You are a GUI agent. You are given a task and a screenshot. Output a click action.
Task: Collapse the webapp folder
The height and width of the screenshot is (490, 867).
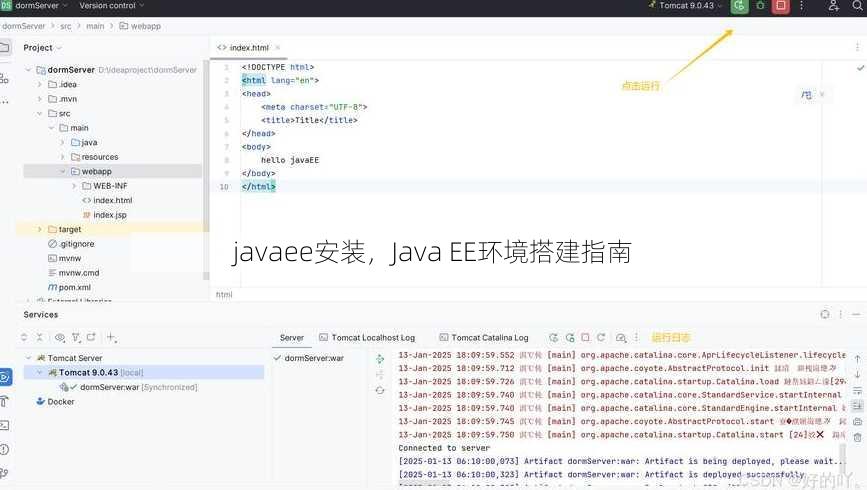click(62, 171)
